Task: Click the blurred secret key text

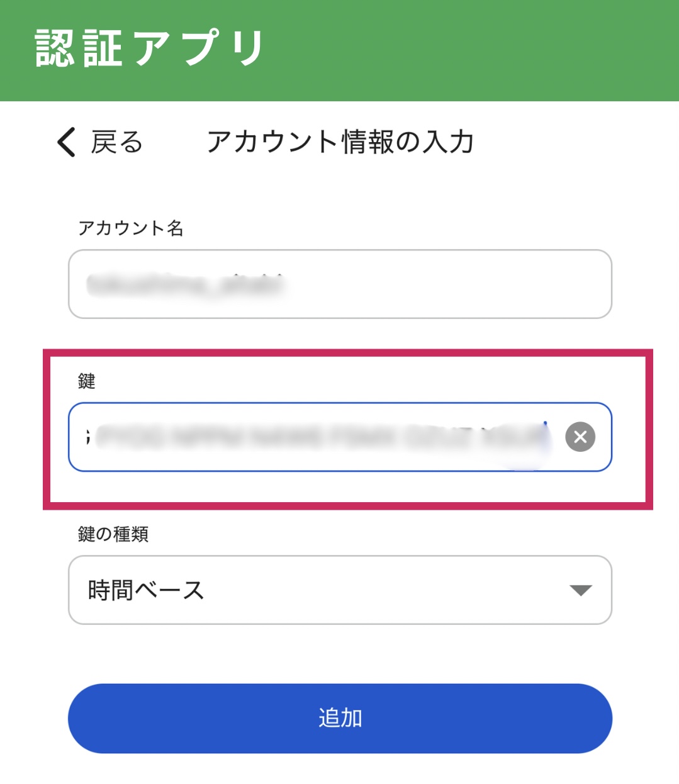Action: click(x=321, y=437)
